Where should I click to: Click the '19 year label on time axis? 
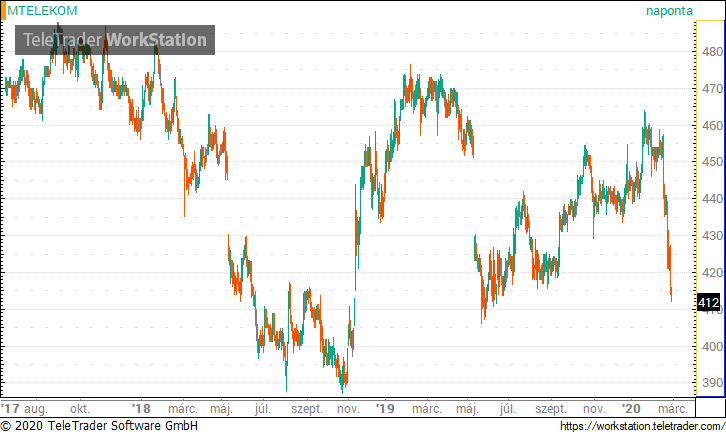pyautogui.click(x=385, y=409)
